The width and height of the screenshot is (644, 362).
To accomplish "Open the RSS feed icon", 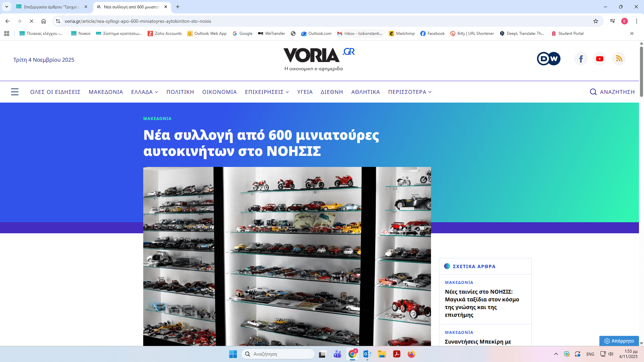I will point(619,59).
